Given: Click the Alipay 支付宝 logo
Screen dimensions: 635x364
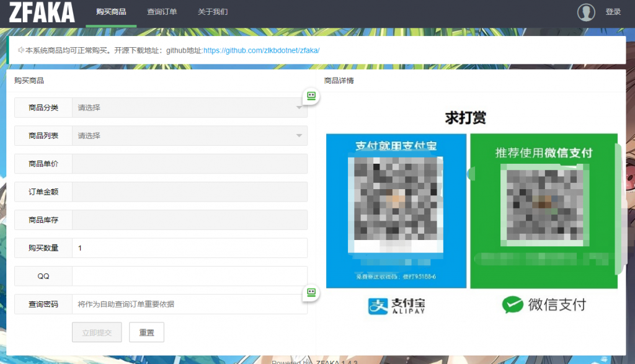Looking at the screenshot, I should [x=396, y=306].
